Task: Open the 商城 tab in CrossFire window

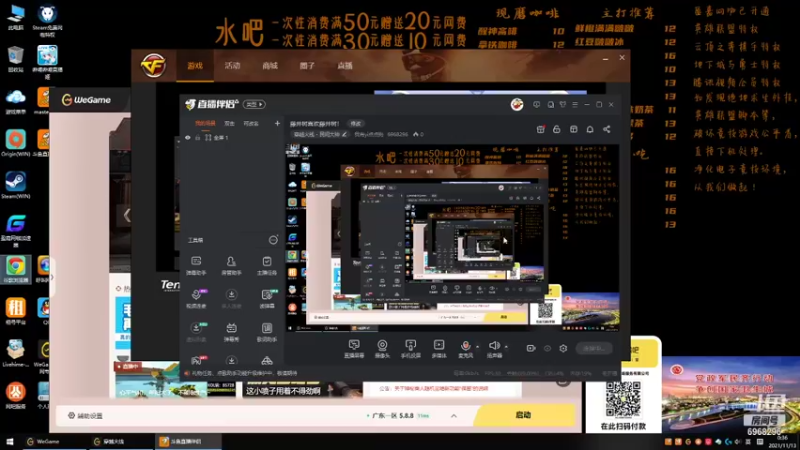Action: (270, 65)
